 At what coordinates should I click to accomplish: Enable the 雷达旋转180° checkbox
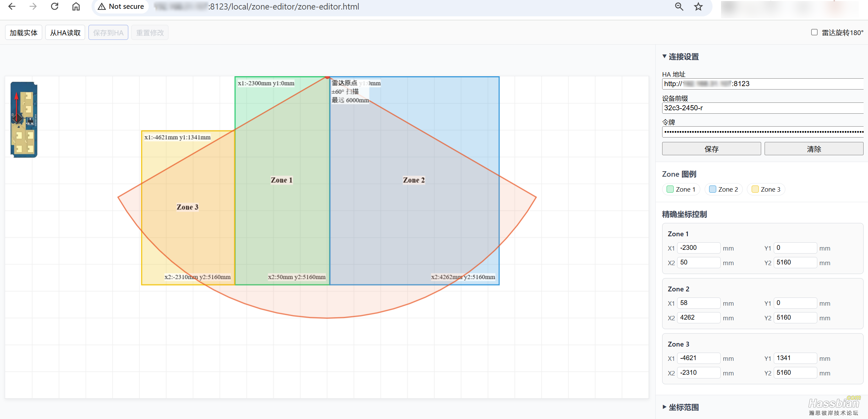(814, 32)
